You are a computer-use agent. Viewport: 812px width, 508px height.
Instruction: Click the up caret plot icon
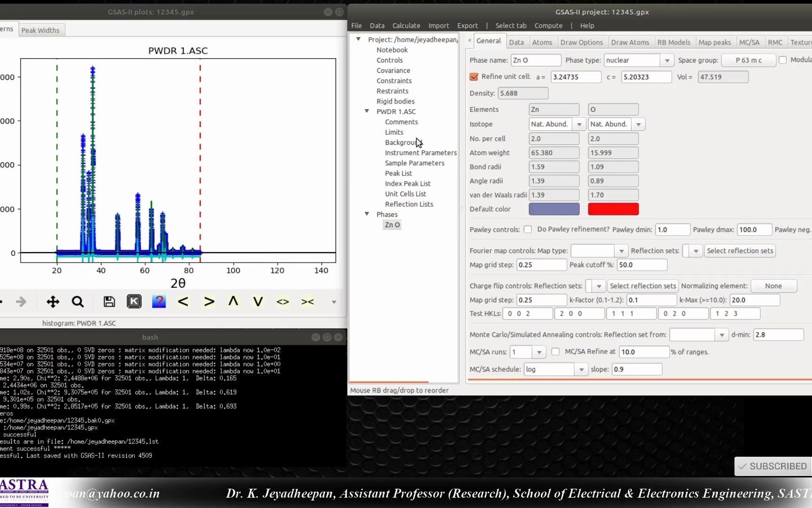coord(233,302)
